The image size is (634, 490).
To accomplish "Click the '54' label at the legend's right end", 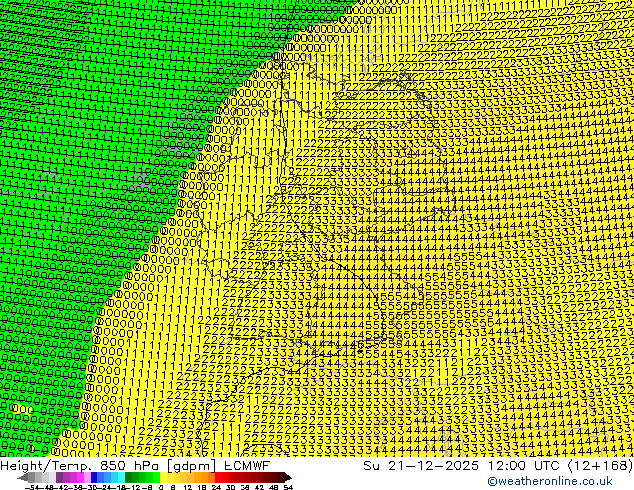I will (288, 487).
